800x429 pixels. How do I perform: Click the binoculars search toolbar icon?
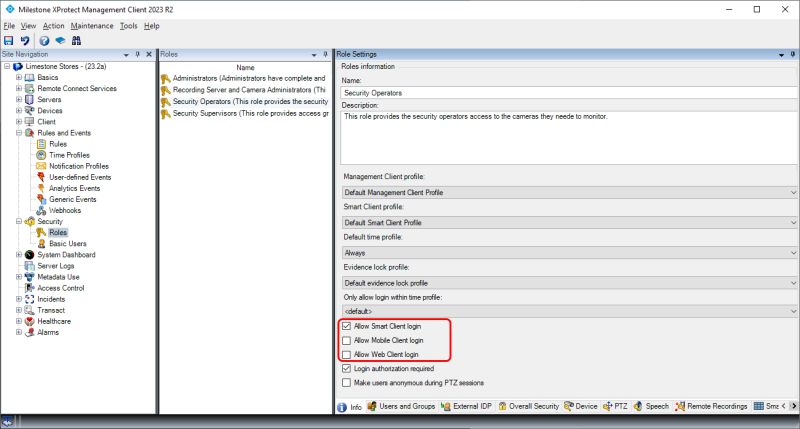pos(77,41)
